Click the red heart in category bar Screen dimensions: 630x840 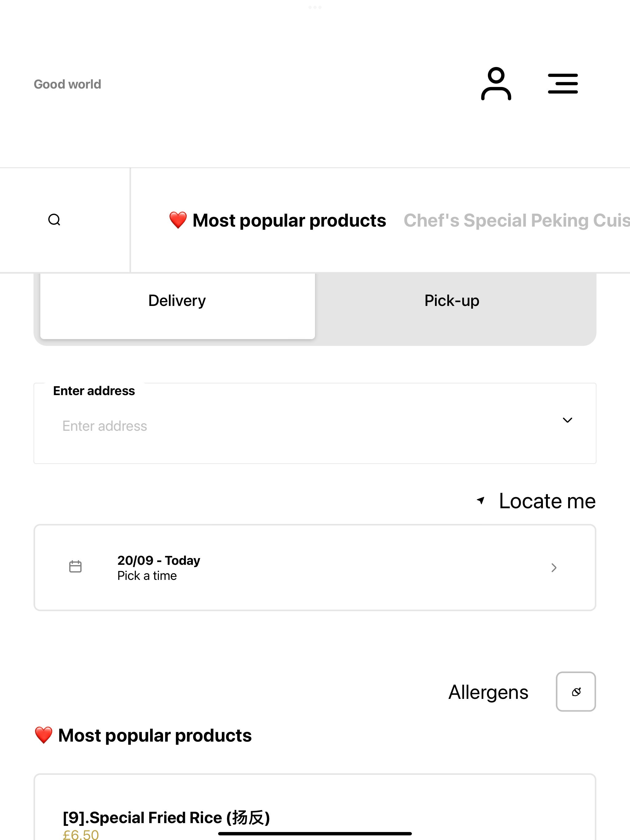click(x=178, y=220)
